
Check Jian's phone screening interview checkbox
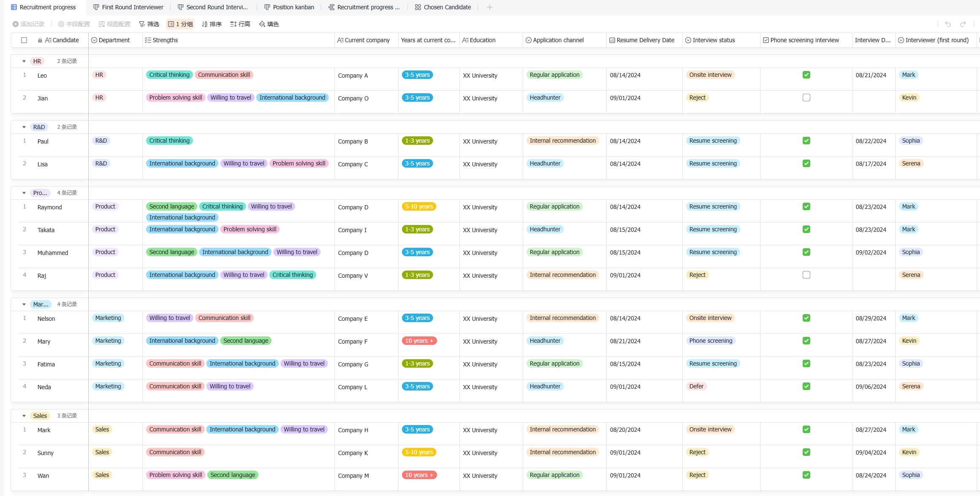[x=806, y=98]
